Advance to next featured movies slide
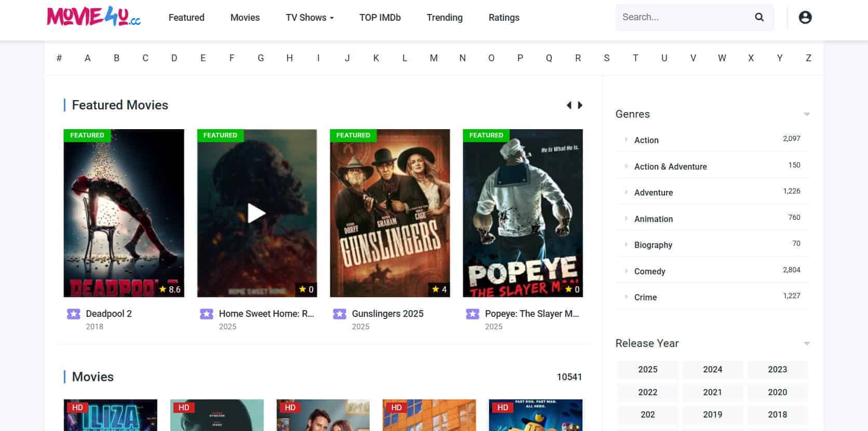 tap(580, 105)
